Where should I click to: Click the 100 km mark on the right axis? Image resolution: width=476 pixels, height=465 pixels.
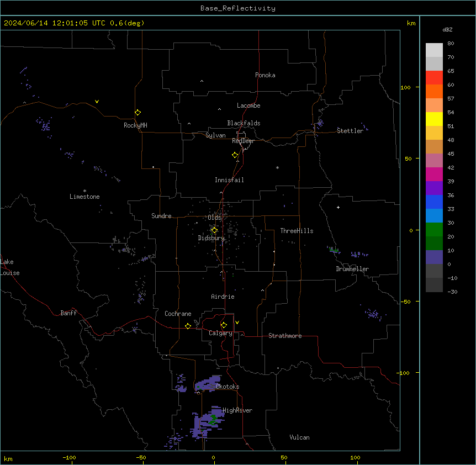(405, 87)
